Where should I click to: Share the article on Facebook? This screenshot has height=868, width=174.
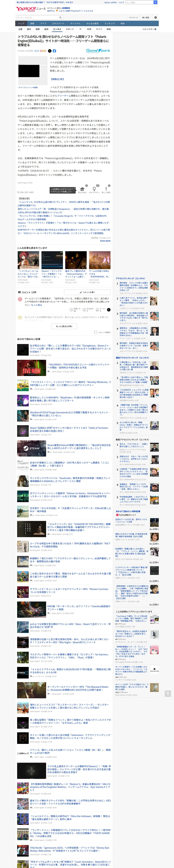(x=54, y=51)
